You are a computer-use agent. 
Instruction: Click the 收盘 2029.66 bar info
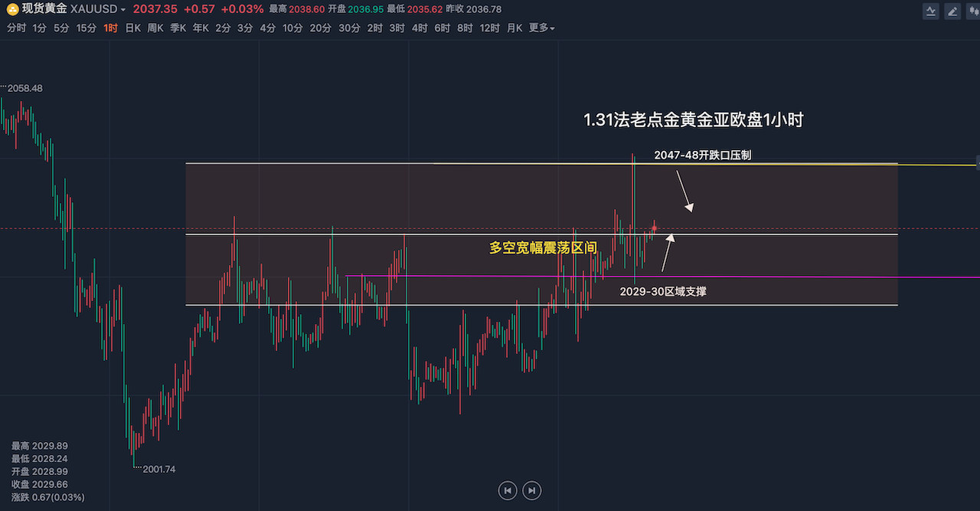pos(40,484)
